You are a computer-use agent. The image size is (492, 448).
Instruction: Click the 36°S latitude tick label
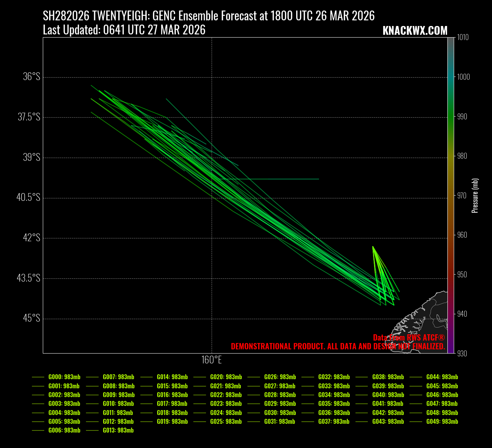(x=32, y=77)
